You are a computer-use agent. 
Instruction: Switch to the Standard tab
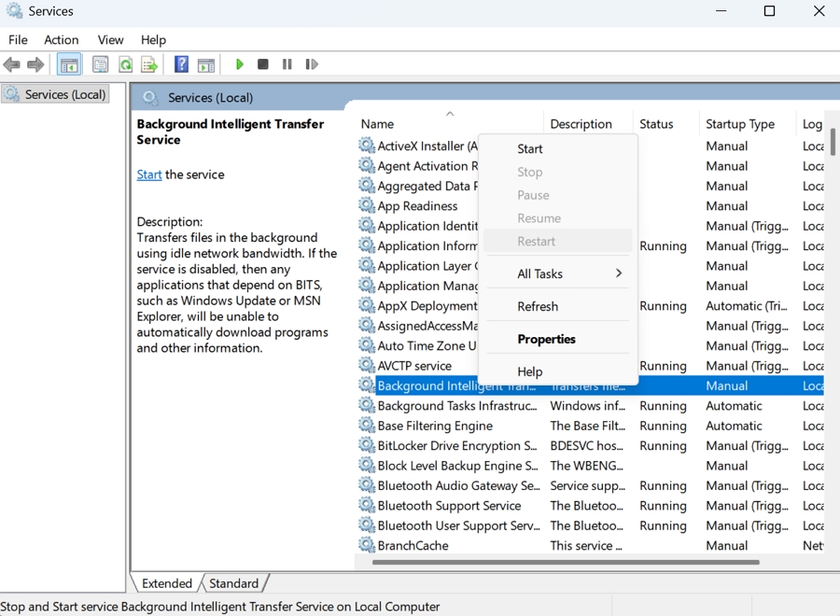point(233,583)
